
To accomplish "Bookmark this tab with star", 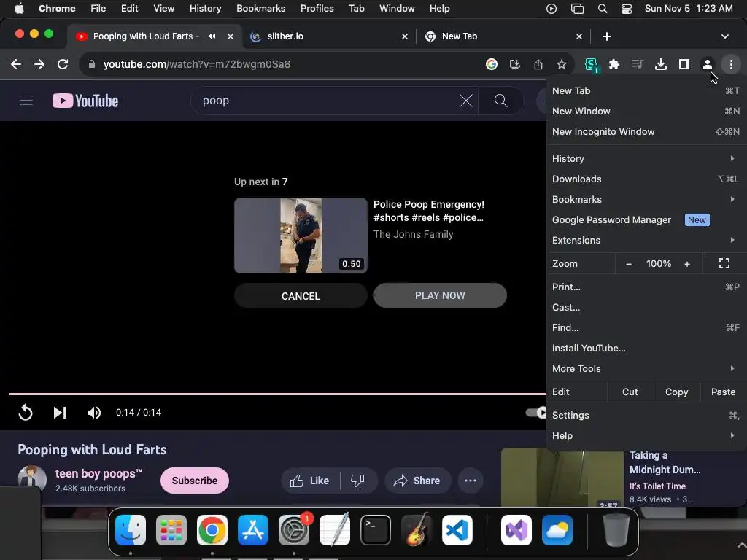I will point(562,64).
